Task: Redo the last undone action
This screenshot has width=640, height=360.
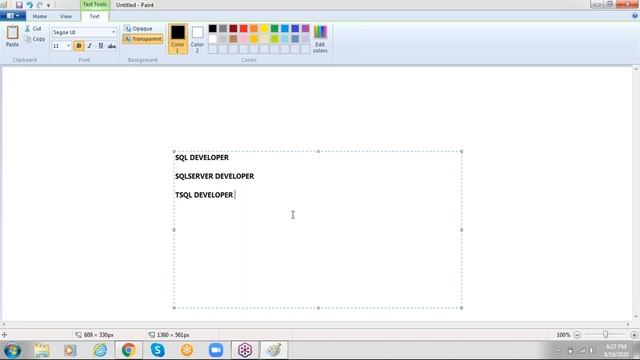Action: click(x=40, y=5)
